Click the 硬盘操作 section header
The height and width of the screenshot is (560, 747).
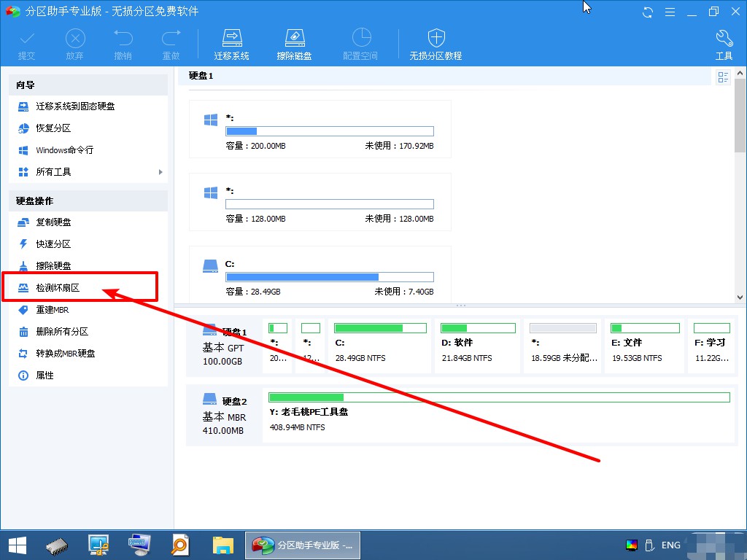pos(88,201)
